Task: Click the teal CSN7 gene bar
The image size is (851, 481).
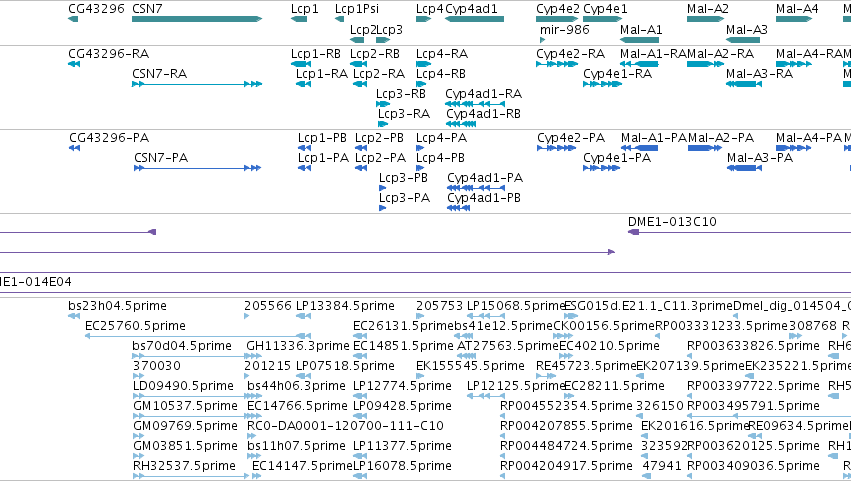Action: pos(197,19)
